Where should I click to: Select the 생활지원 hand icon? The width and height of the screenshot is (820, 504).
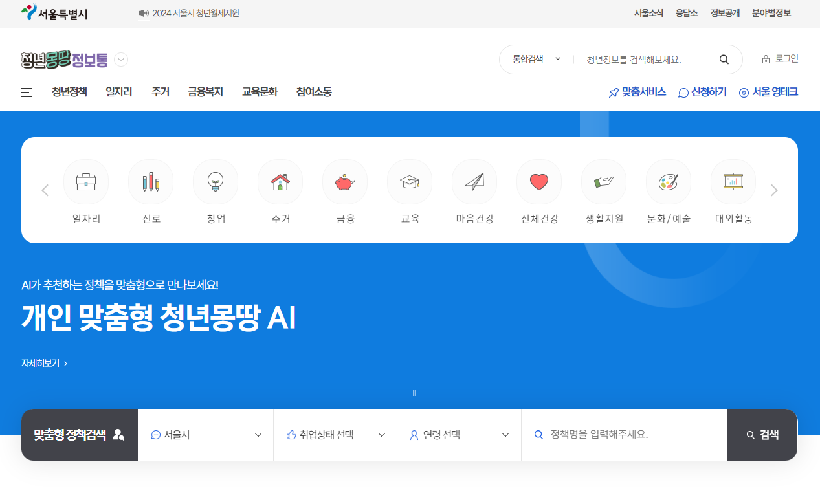coord(604,182)
